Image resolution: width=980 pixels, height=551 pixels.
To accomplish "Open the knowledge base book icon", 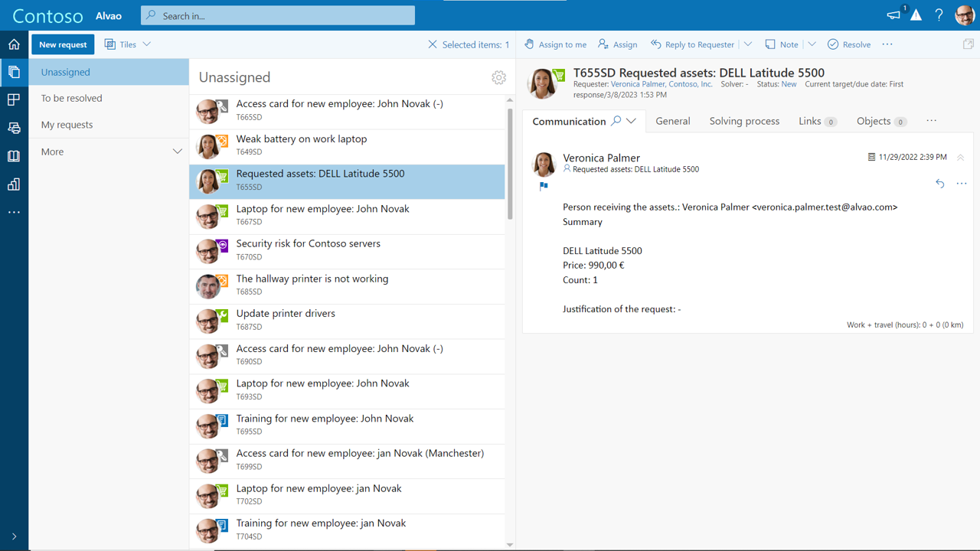I will click(14, 156).
